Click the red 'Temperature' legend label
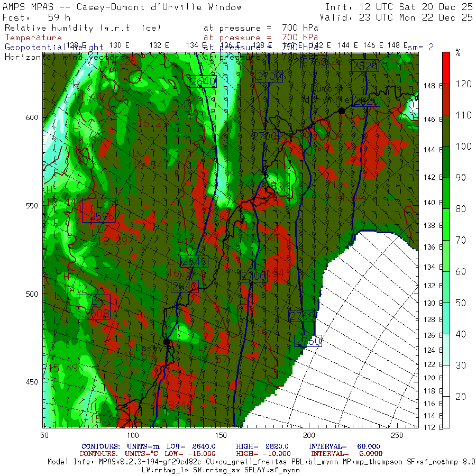476x476 pixels. 33,38
